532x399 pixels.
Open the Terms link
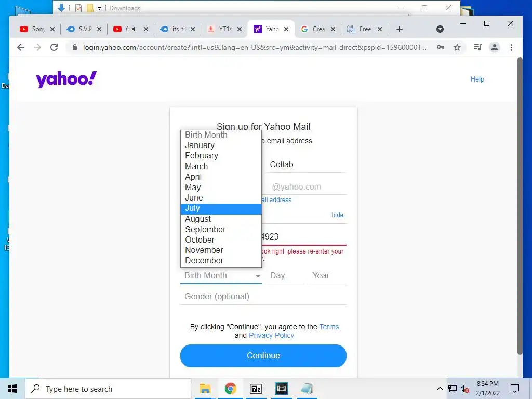329,327
